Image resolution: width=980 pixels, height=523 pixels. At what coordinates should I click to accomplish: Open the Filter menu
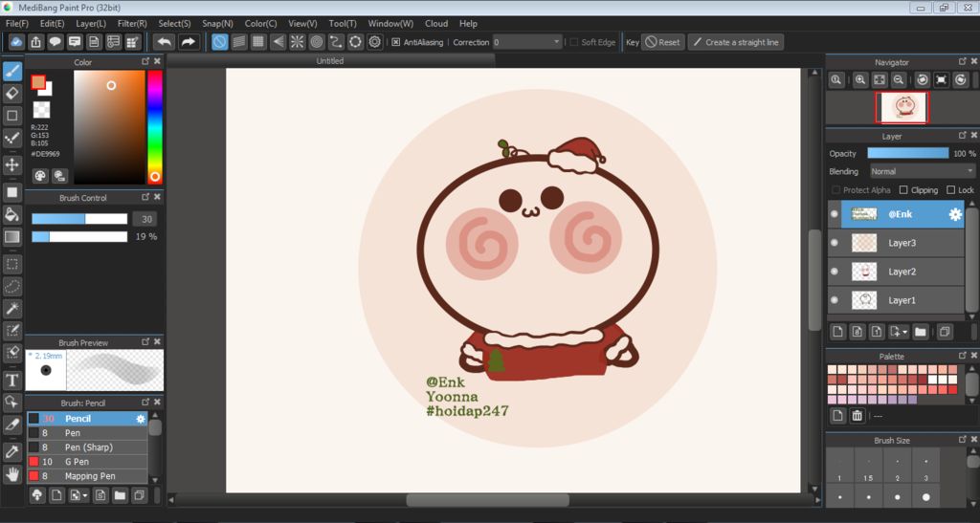point(132,24)
